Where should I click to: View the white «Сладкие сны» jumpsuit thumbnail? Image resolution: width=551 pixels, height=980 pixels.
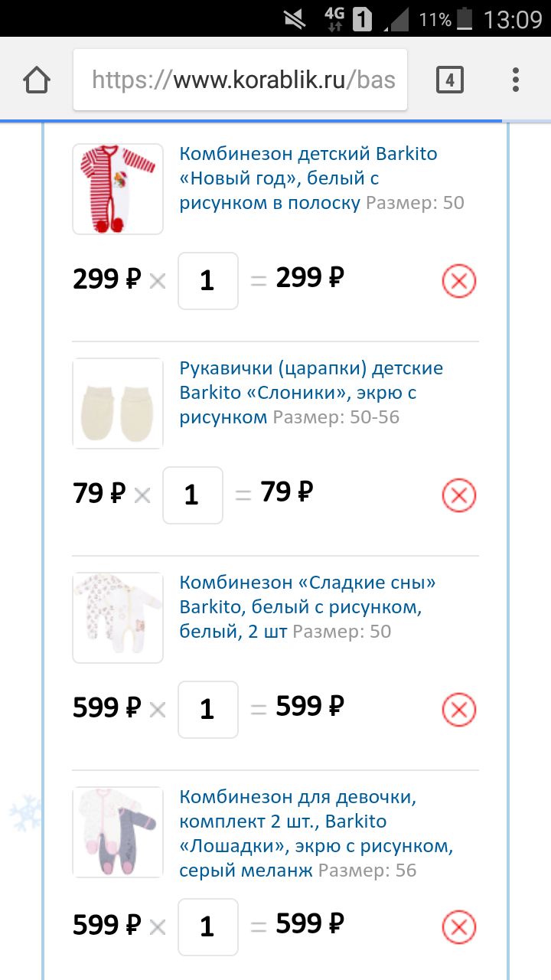pos(118,618)
